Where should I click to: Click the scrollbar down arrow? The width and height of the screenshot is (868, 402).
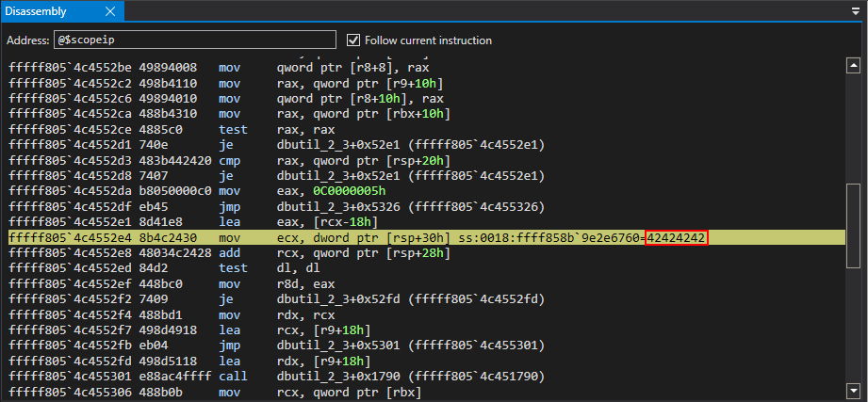(853, 390)
